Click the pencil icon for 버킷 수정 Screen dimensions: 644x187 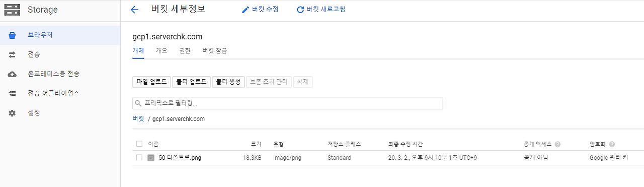coord(246,10)
